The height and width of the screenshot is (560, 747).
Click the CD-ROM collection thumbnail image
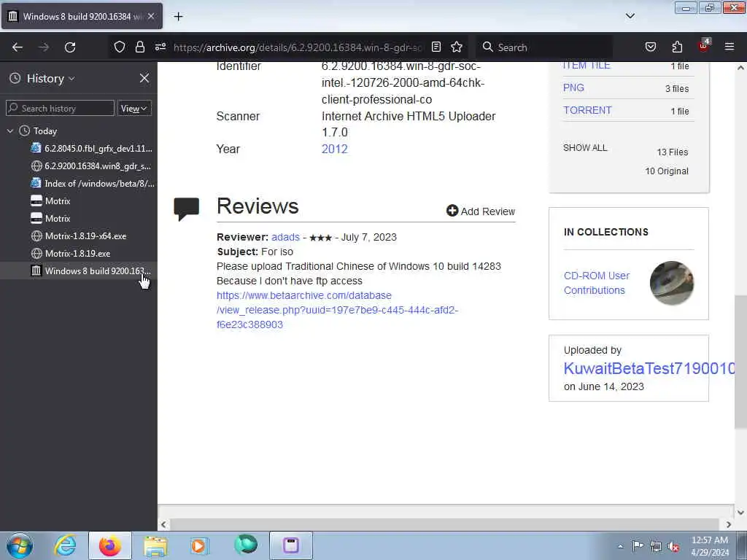(672, 283)
